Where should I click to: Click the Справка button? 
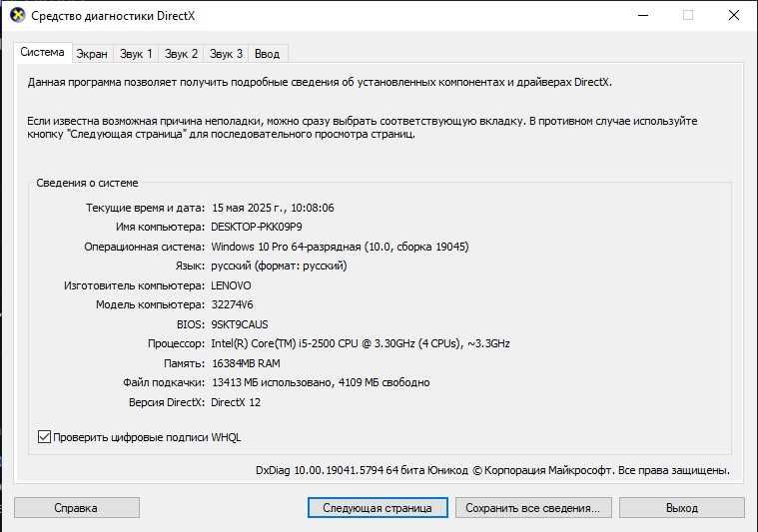[x=76, y=508]
